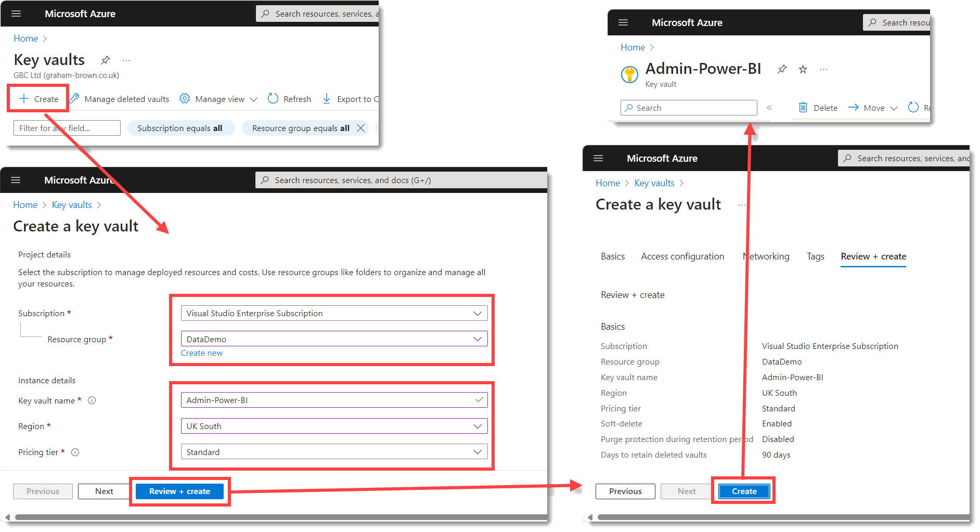
Task: Open the Azure portal hamburger menu
Action: tap(16, 14)
